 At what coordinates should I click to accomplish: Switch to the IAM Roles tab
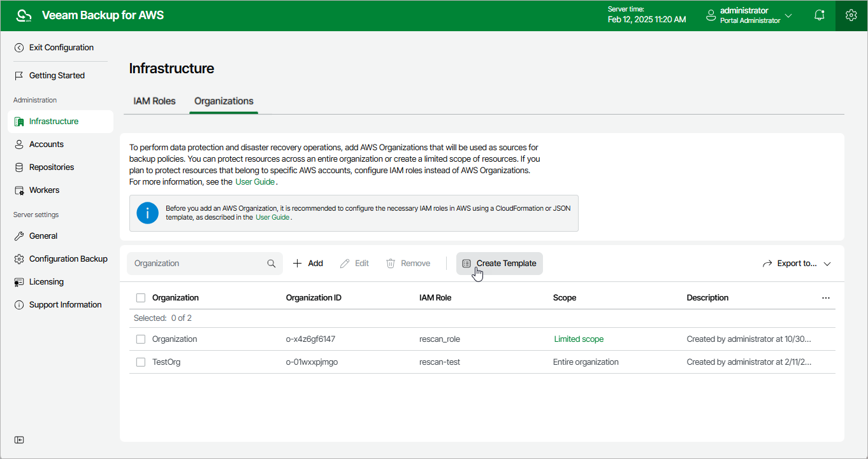point(154,101)
